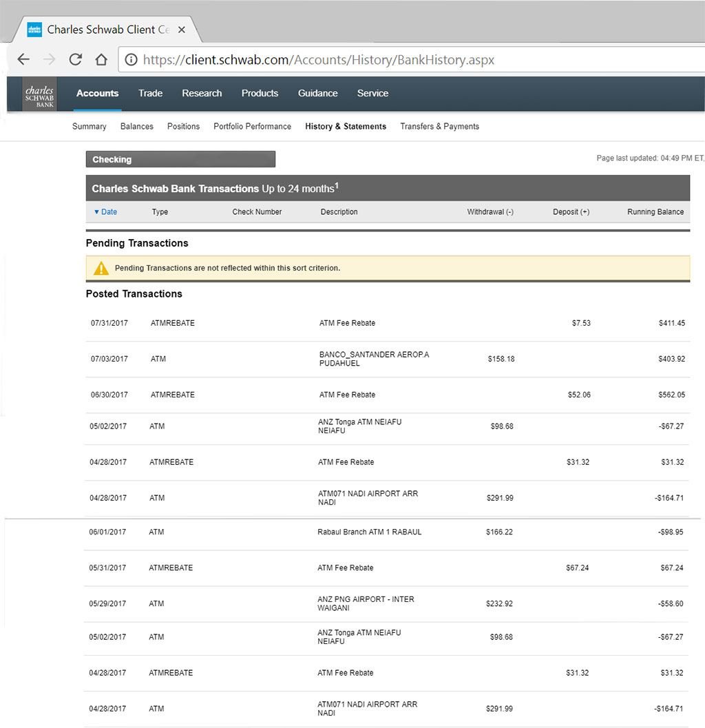The height and width of the screenshot is (728, 705).
Task: Open the Trade menu
Action: click(150, 93)
